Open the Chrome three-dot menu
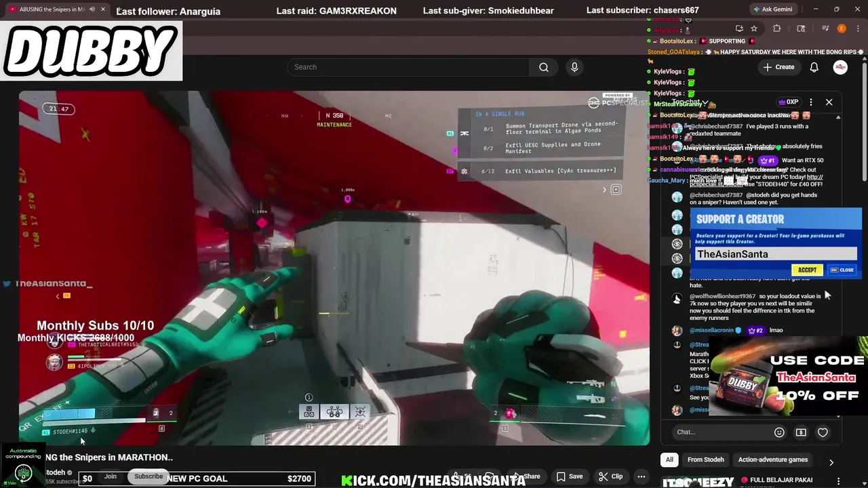This screenshot has height=488, width=868. point(856,28)
